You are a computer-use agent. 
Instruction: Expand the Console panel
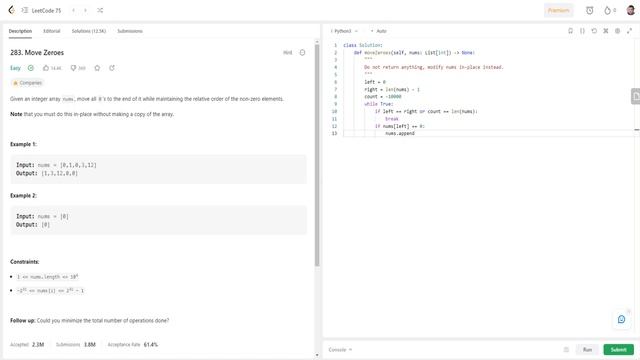pos(340,350)
